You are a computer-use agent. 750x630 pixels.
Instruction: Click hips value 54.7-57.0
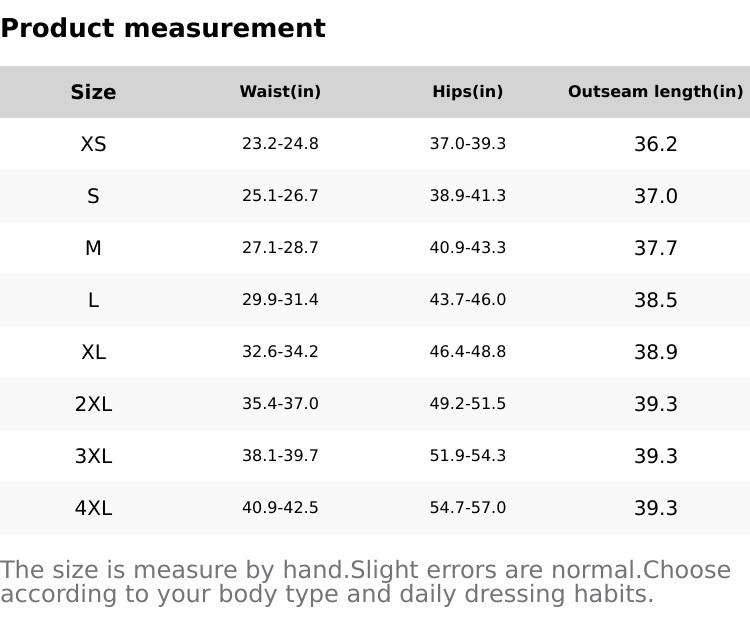click(468, 508)
